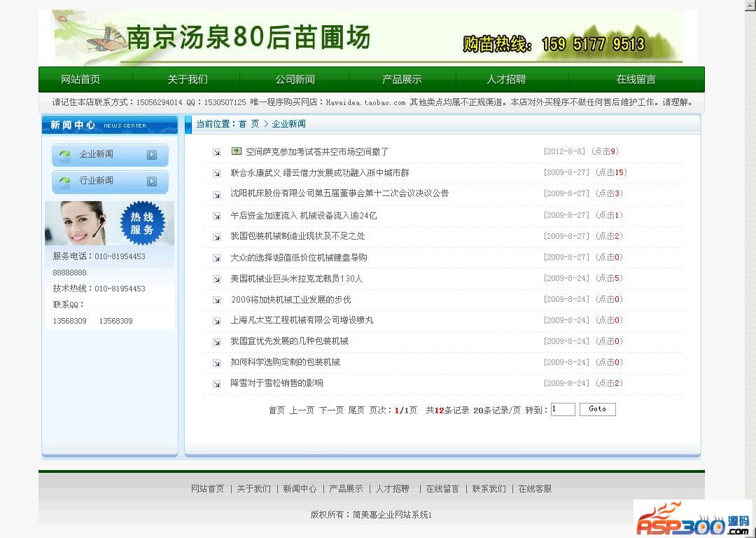Go to 人才招聘 in the top menu
This screenshot has height=538, width=756.
[506, 79]
